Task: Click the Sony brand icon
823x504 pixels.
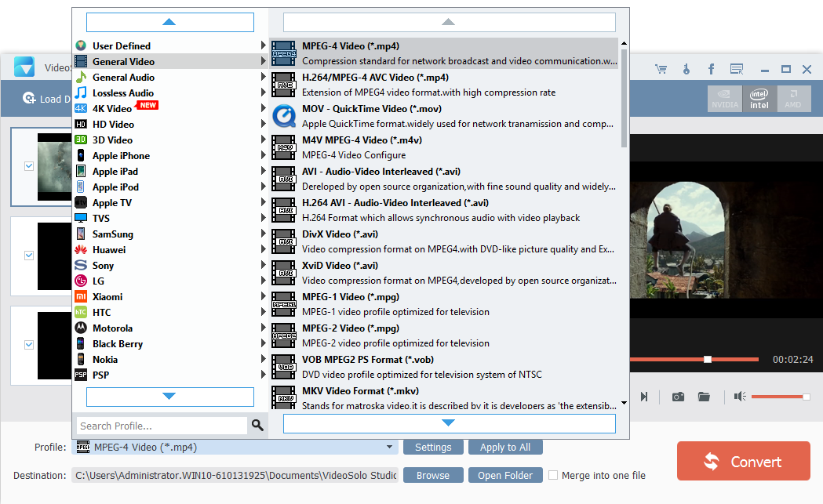Action: coord(81,266)
